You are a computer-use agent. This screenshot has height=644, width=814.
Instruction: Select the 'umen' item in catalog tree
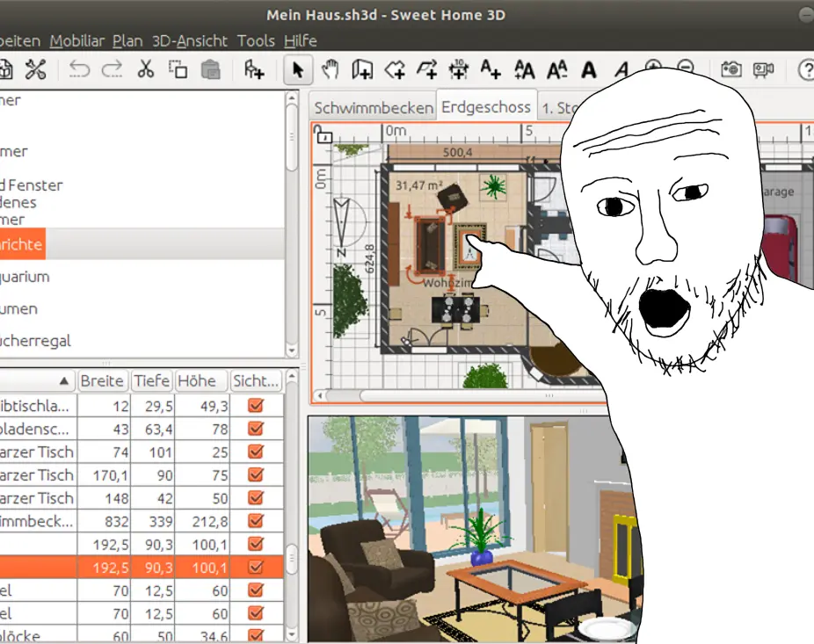[x=18, y=308]
